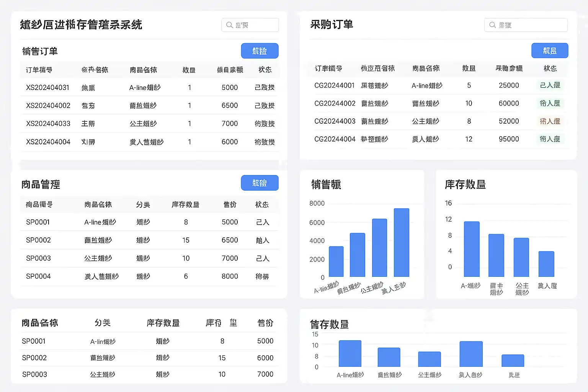Click the status badge of order CG20244001
The image size is (588, 392).
(x=550, y=85)
